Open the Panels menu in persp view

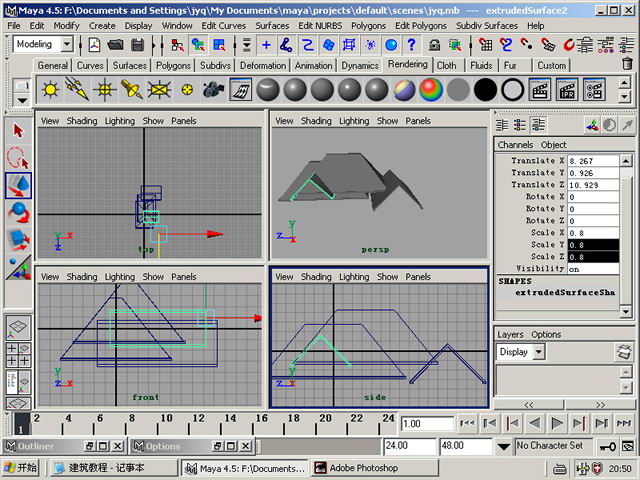click(x=418, y=121)
